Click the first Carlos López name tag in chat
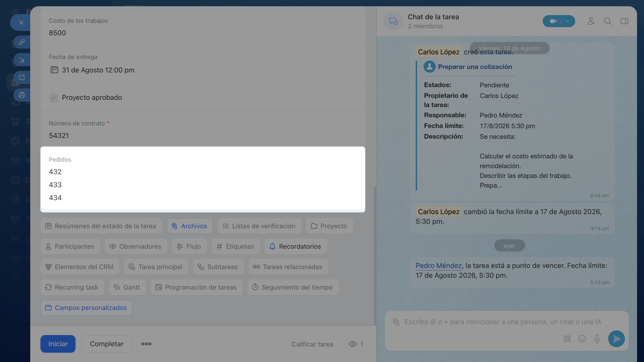Screen dimensions: 644x362 (x=438, y=52)
